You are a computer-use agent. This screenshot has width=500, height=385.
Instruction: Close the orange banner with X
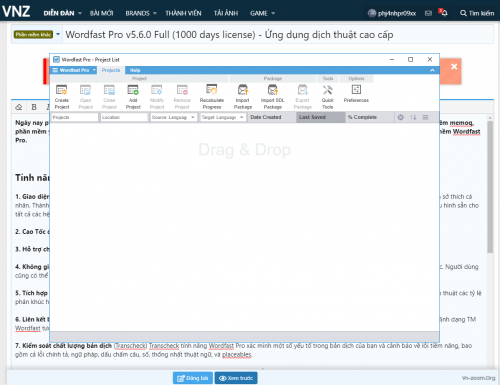click(454, 67)
